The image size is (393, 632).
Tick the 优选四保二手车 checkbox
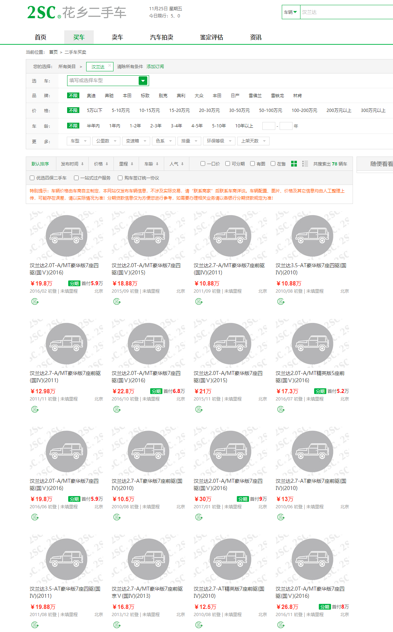point(32,178)
